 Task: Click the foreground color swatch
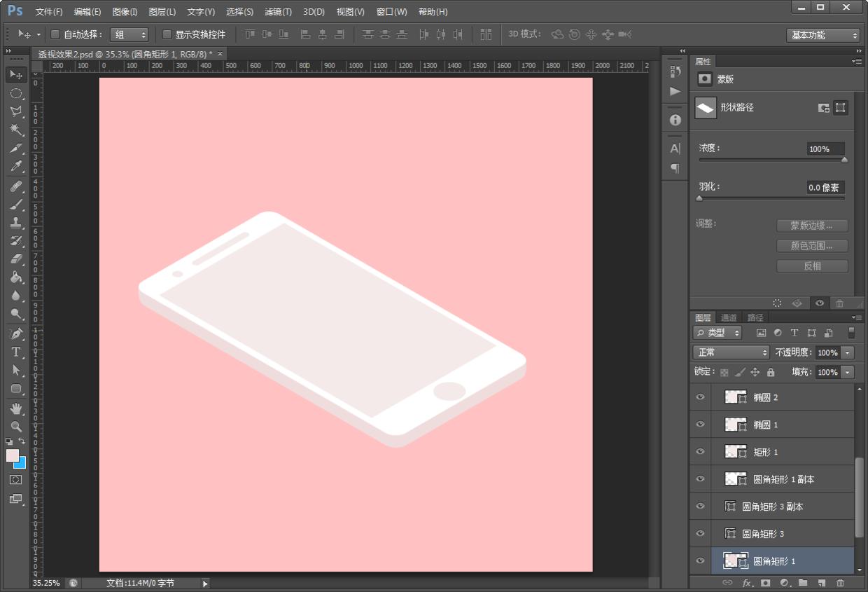click(x=13, y=455)
